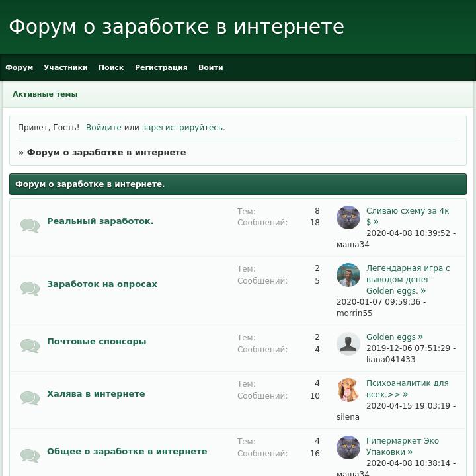Click speech bubble icon beside Почтовые спонсоры
Image resolution: width=476 pixels, height=476 pixels.
tap(30, 346)
